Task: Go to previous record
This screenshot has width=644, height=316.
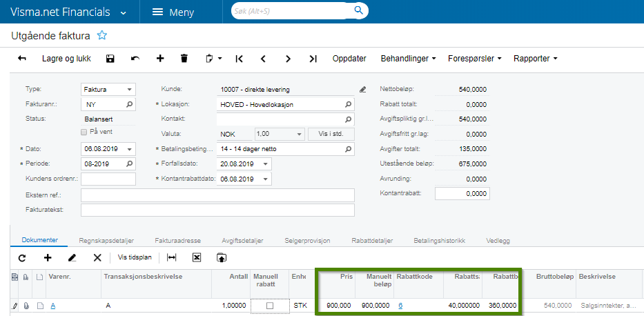Action: [x=263, y=59]
